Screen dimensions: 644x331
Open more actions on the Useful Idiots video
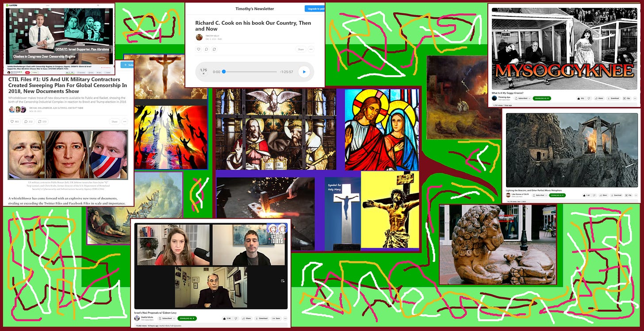(x=285, y=318)
